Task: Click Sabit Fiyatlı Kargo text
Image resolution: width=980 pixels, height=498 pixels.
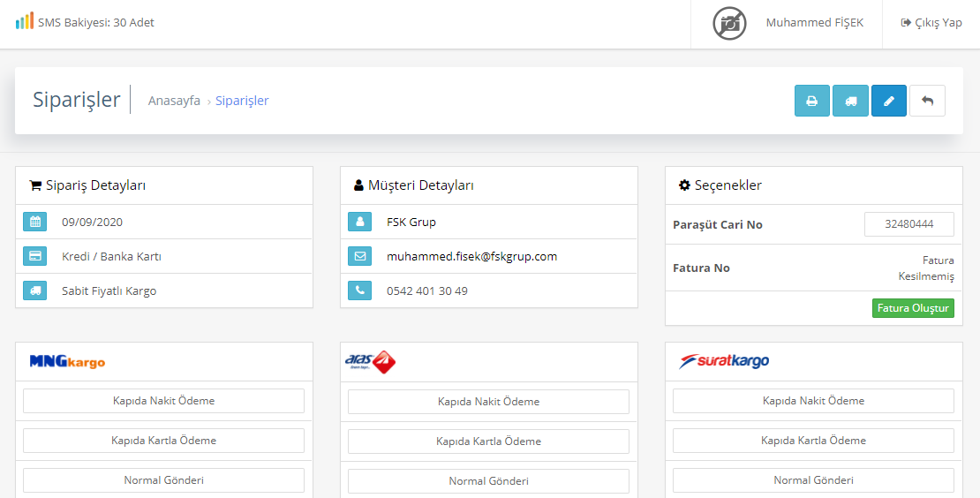Action: point(109,290)
